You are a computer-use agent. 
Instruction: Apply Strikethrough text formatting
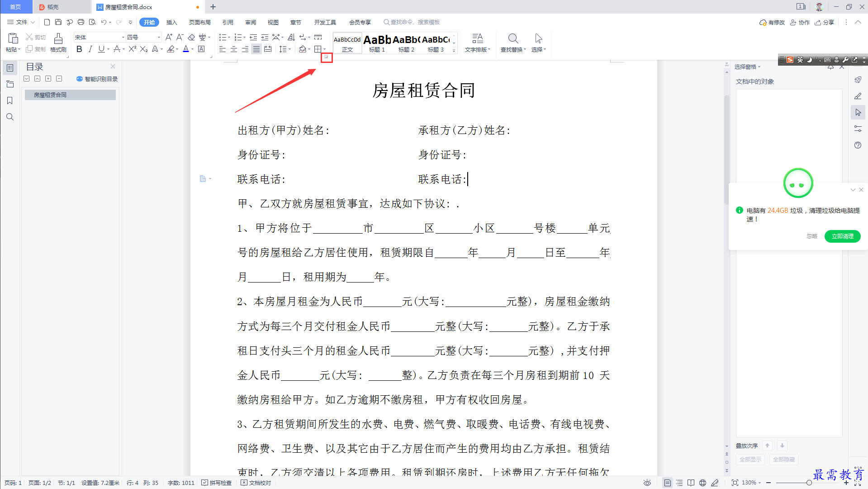[x=117, y=49]
